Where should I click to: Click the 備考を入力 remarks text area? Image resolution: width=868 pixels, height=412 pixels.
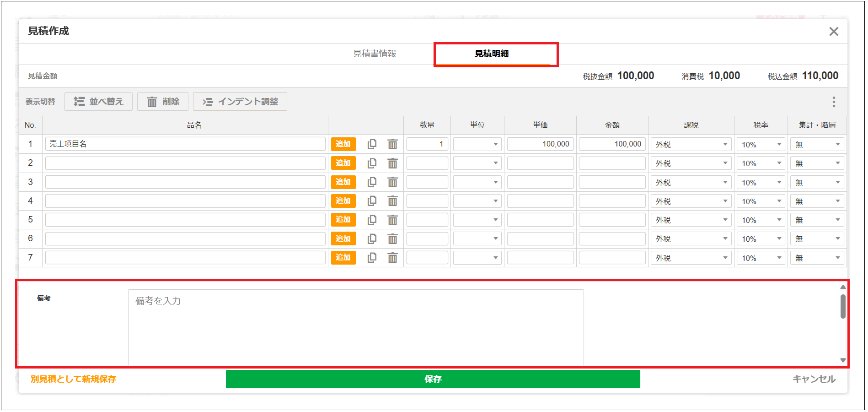[x=356, y=327]
